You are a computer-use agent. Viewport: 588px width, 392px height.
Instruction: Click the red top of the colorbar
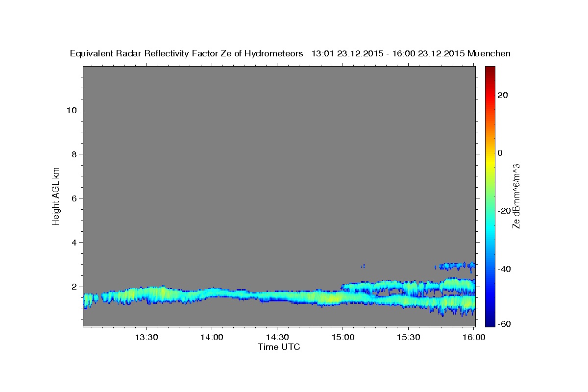point(490,73)
